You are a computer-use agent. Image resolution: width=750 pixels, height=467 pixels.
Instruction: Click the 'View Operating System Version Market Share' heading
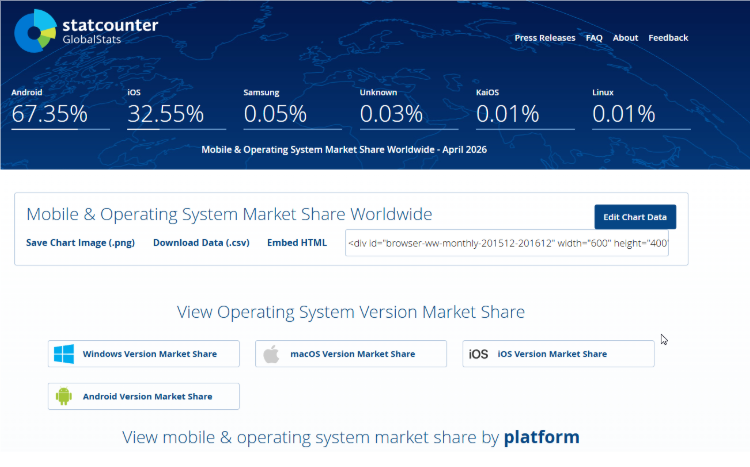tap(351, 312)
